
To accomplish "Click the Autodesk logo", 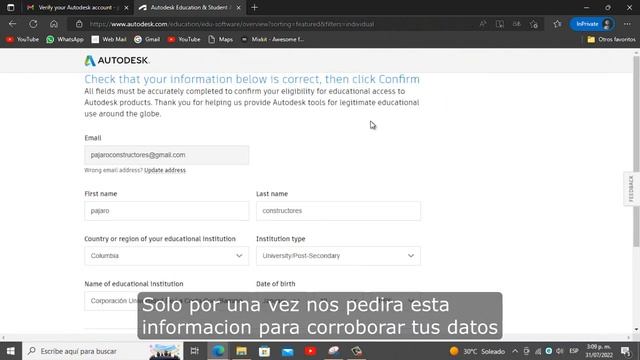I will click(x=117, y=60).
